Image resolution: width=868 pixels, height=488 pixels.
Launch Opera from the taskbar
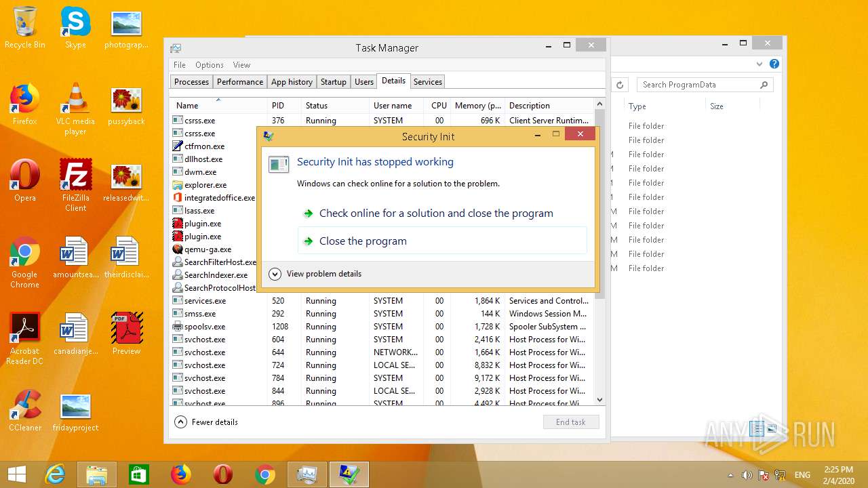(223, 474)
